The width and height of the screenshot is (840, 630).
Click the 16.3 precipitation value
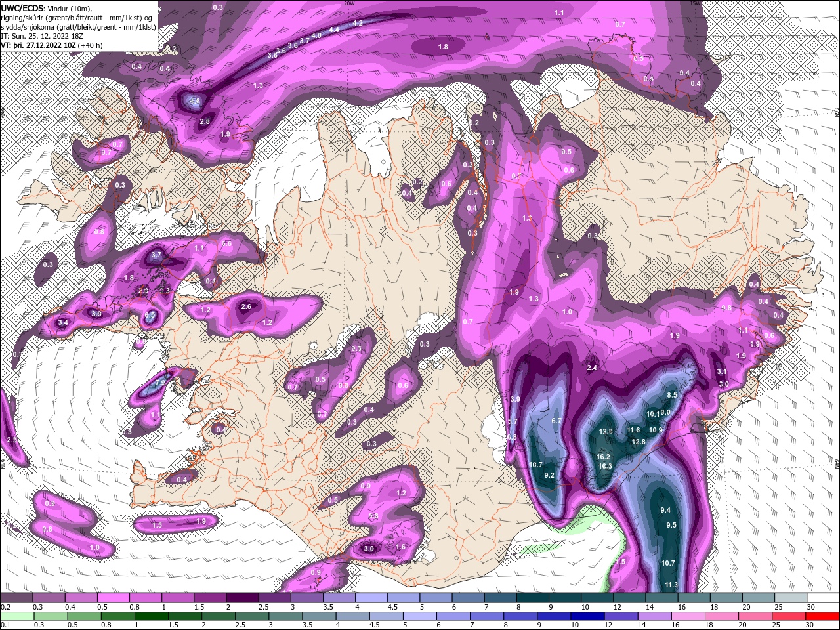(x=605, y=466)
